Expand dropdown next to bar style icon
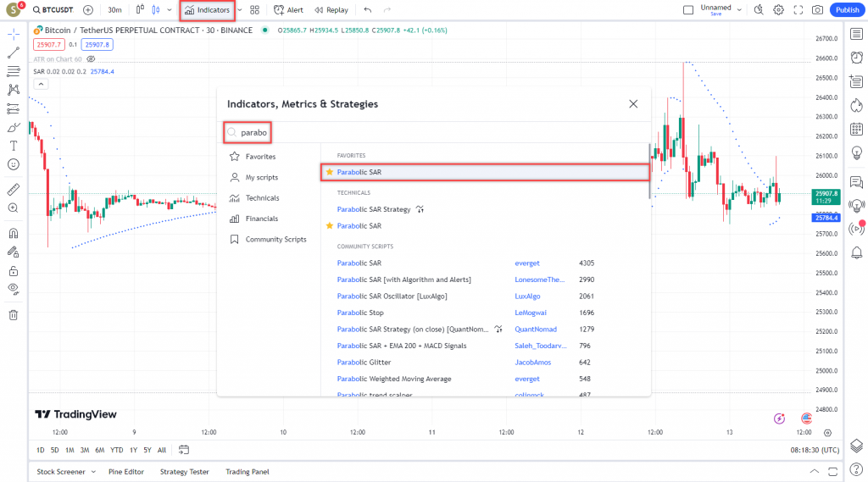The width and height of the screenshot is (868, 482). point(170,10)
